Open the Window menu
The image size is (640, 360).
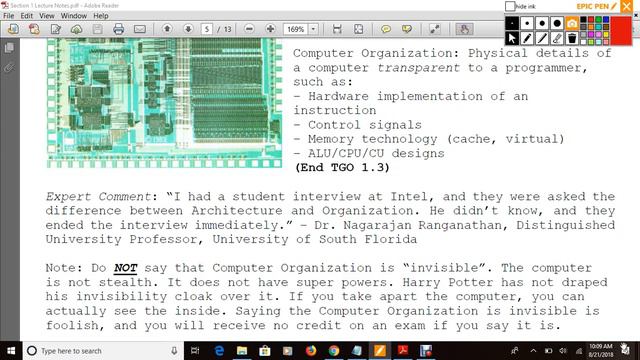[x=74, y=16]
